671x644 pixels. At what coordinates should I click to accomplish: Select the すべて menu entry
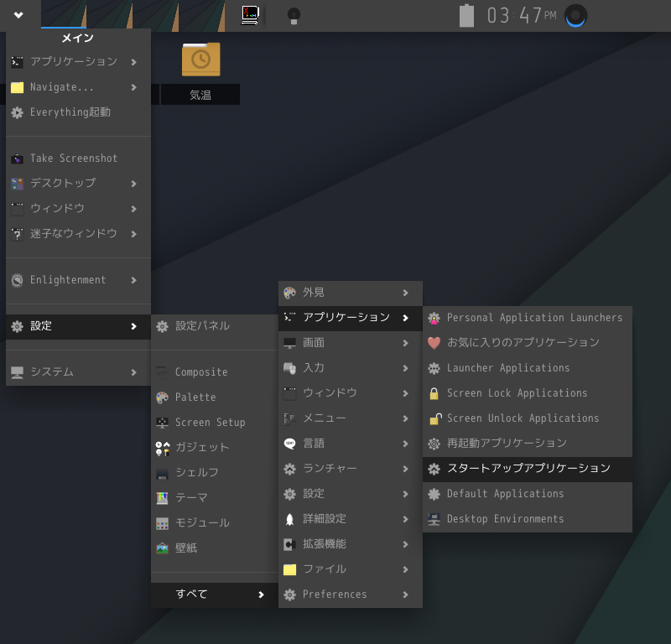215,595
